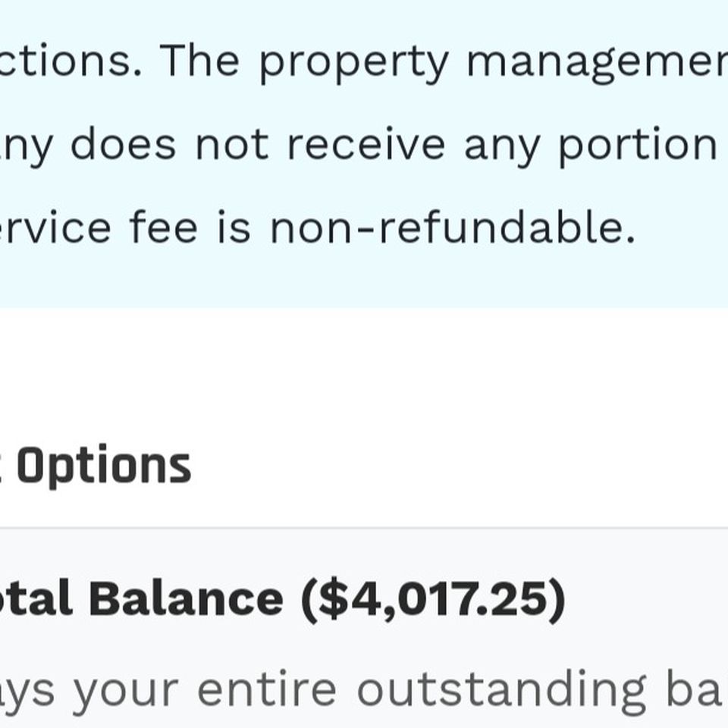The width and height of the screenshot is (728, 728).
Task: Click the word 'your' in option description
Action: [x=127, y=694]
